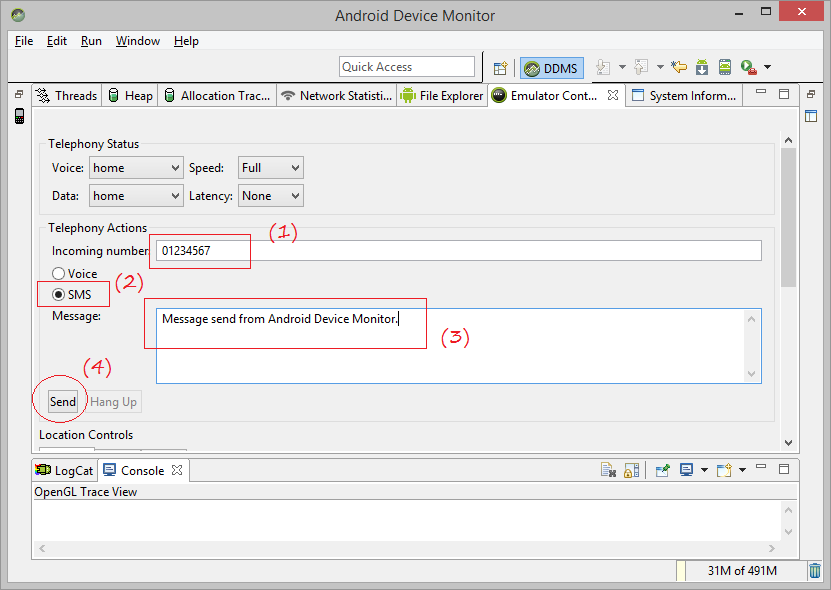Screen dimensions: 831x590
Task: Open the System Information tab
Action: pos(685,96)
